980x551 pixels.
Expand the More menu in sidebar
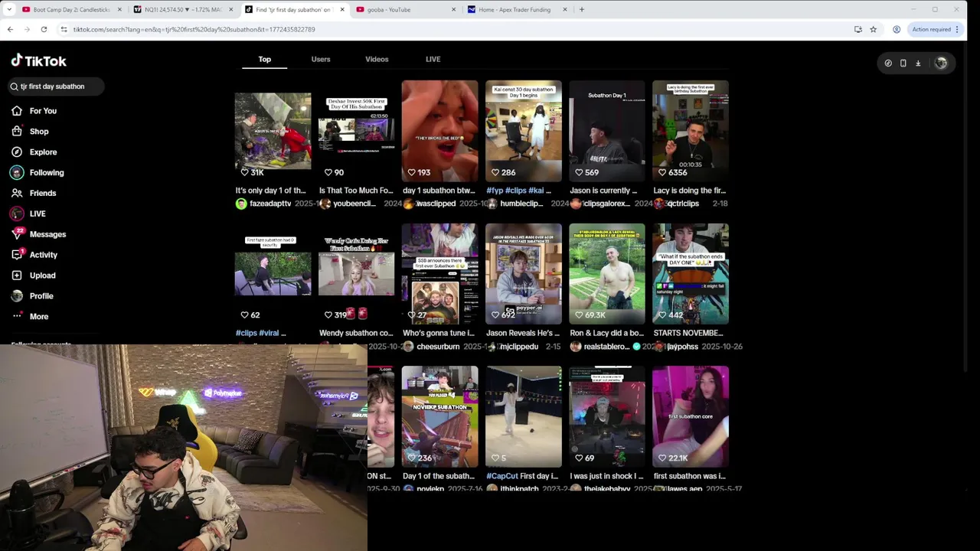(x=38, y=316)
